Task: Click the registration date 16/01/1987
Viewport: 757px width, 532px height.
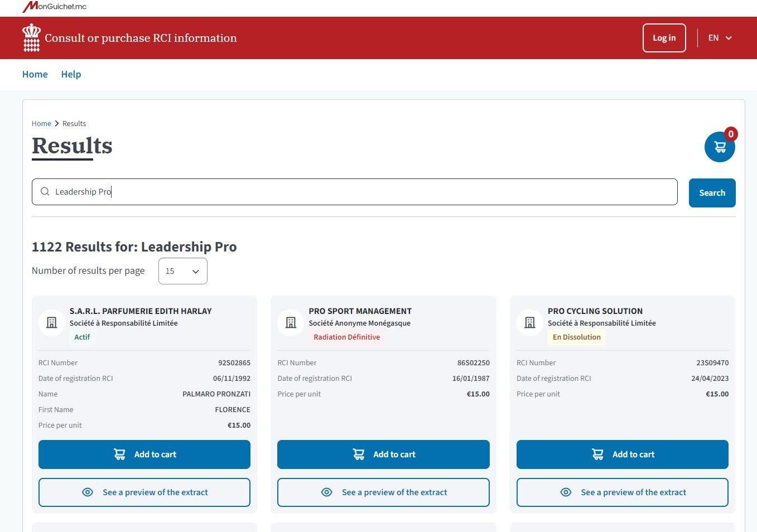Action: pyautogui.click(x=471, y=379)
